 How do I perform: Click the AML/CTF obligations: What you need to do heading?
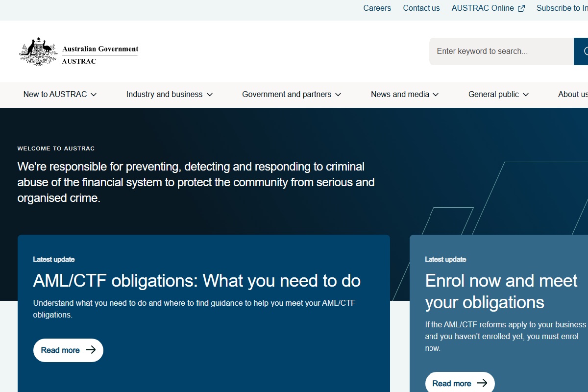point(197,281)
